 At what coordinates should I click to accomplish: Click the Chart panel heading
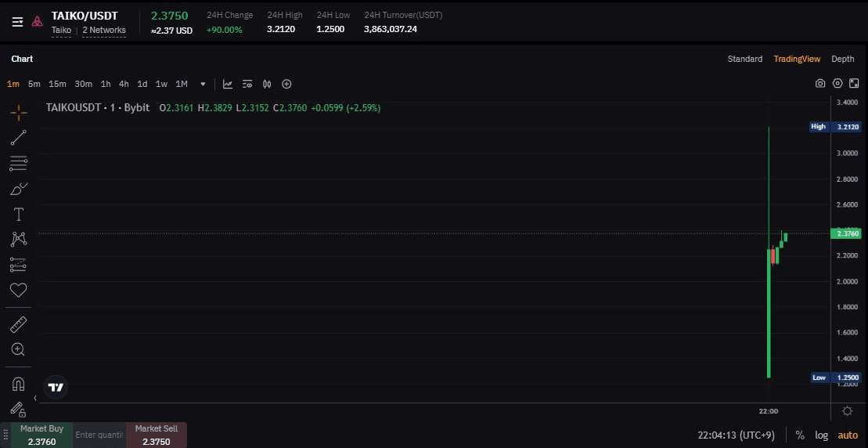22,59
